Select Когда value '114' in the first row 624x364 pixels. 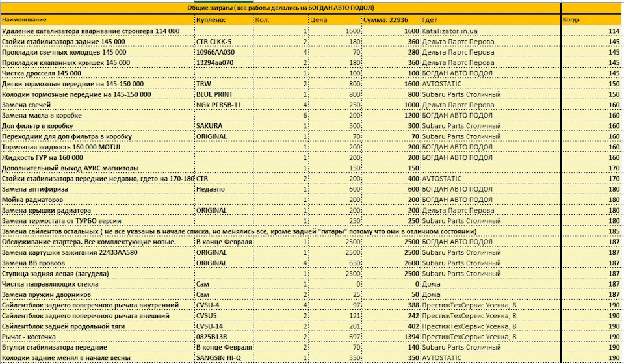591,31
